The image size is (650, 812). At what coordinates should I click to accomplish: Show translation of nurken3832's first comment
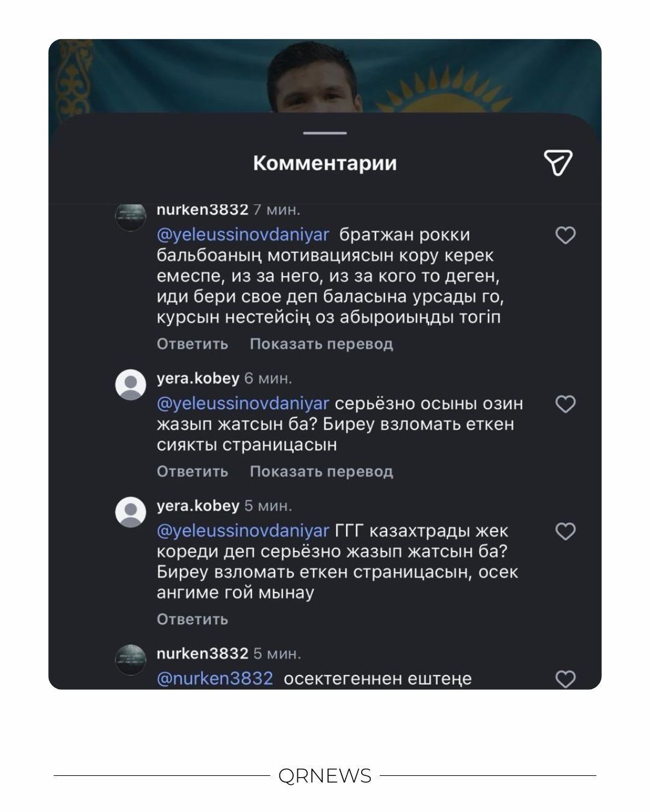(x=321, y=344)
